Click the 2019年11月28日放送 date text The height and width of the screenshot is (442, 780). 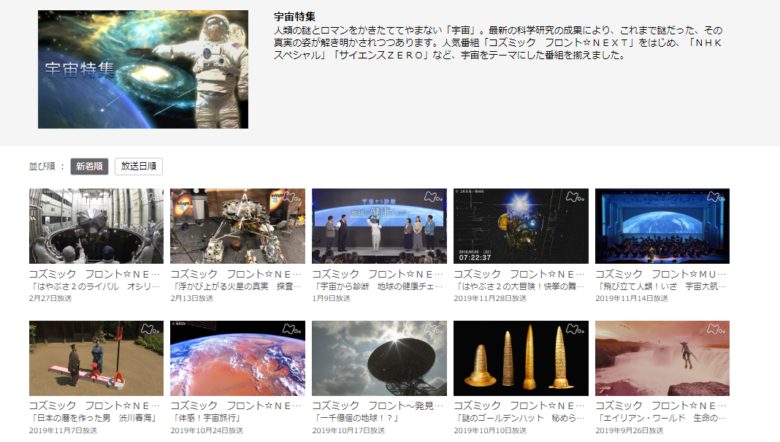[490, 298]
